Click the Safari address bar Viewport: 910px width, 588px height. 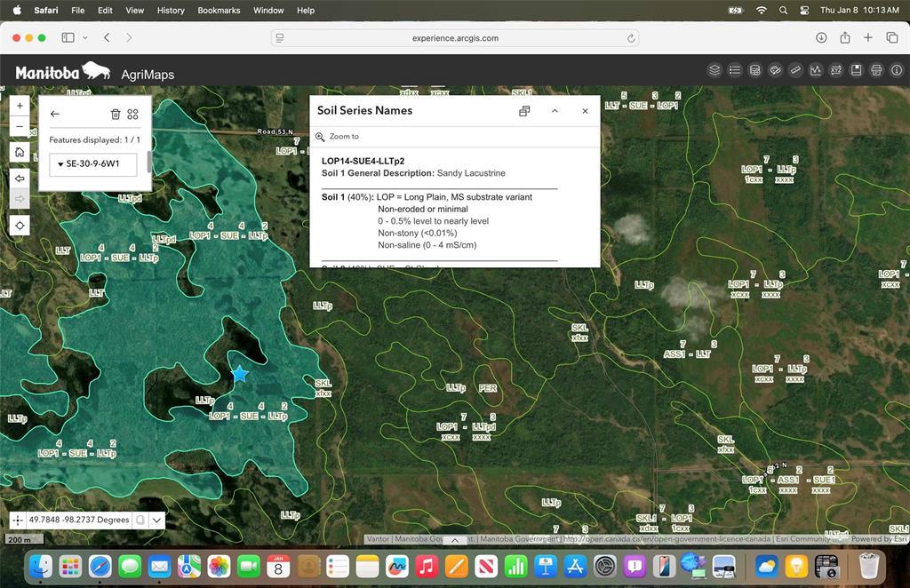click(x=454, y=38)
